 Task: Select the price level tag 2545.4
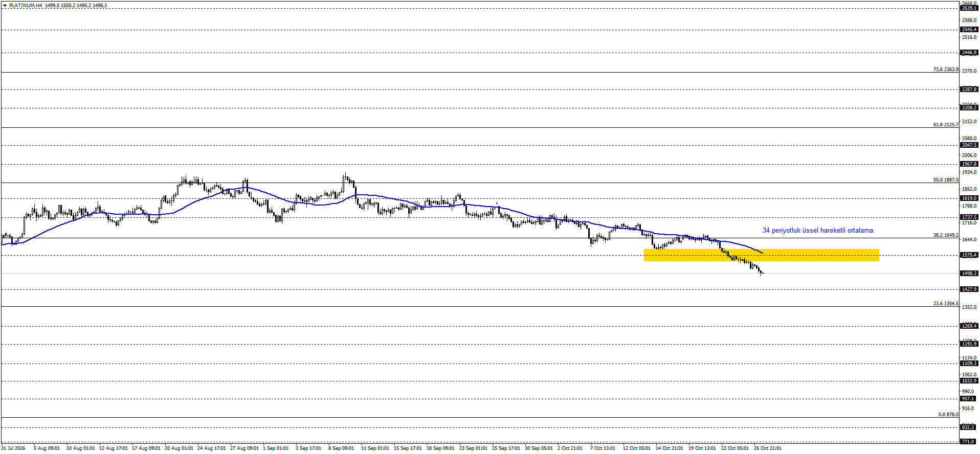[x=969, y=30]
